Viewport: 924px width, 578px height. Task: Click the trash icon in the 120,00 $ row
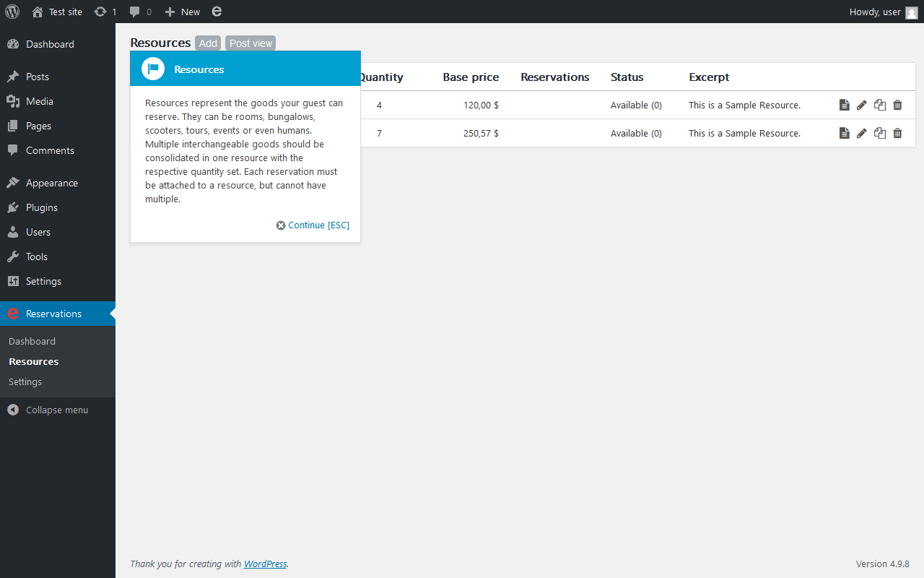(897, 105)
